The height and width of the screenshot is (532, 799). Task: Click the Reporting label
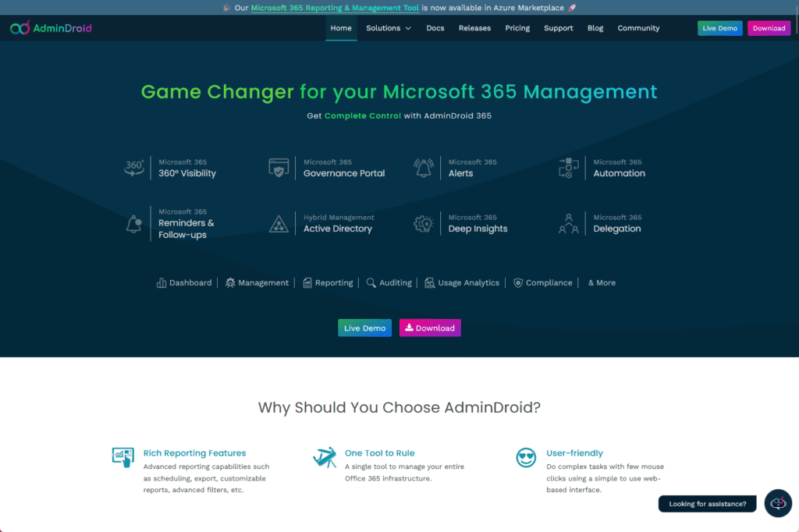334,283
